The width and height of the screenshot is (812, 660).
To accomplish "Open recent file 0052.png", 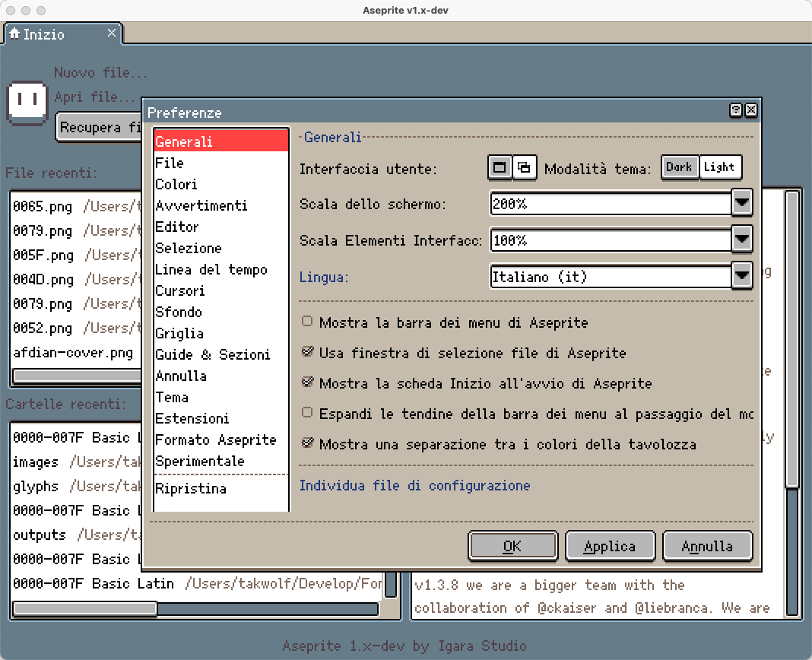I will (76, 328).
